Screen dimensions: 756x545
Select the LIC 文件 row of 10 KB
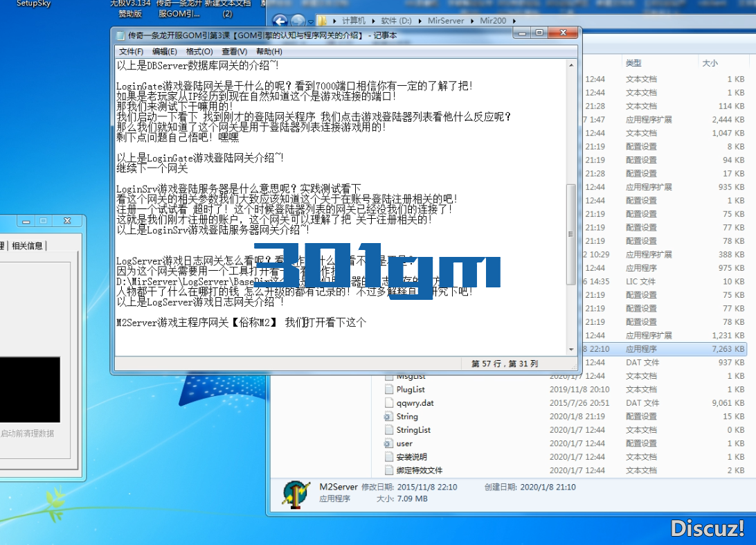[x=666, y=281]
